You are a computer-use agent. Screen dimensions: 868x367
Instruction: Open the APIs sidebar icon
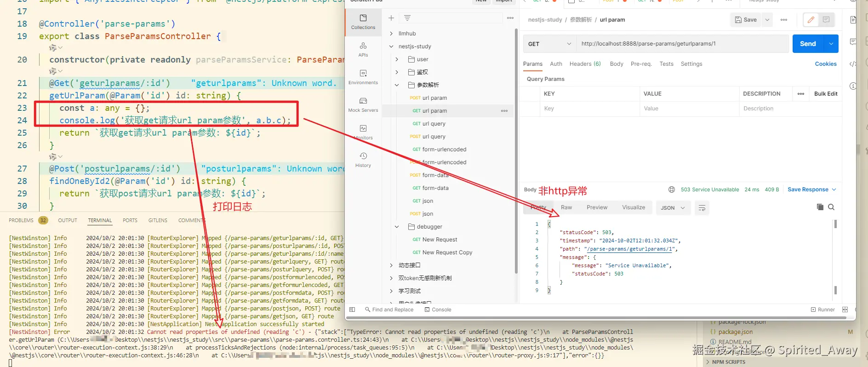click(363, 50)
